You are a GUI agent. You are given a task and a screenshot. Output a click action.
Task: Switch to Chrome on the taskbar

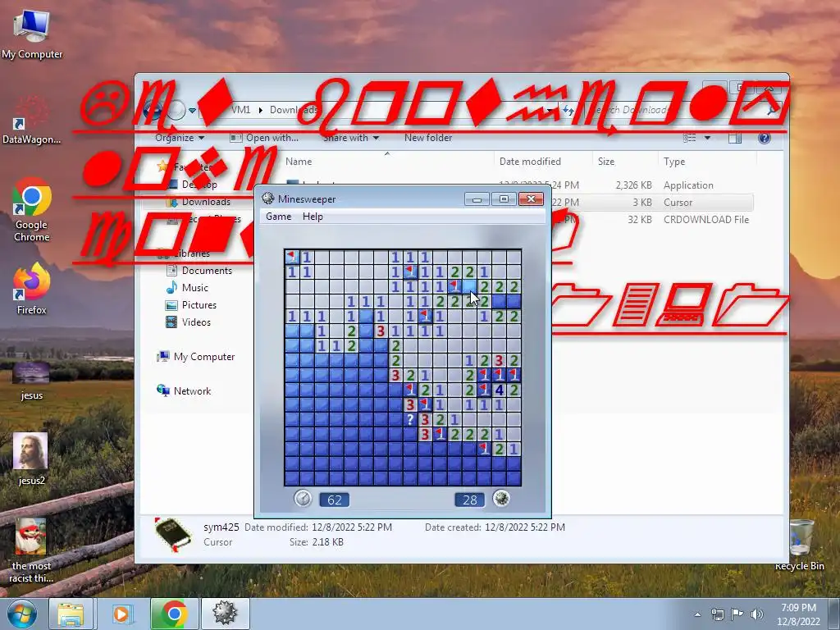tap(174, 614)
